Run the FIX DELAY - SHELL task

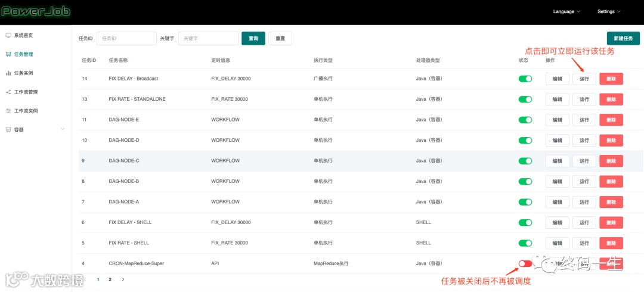(x=584, y=223)
